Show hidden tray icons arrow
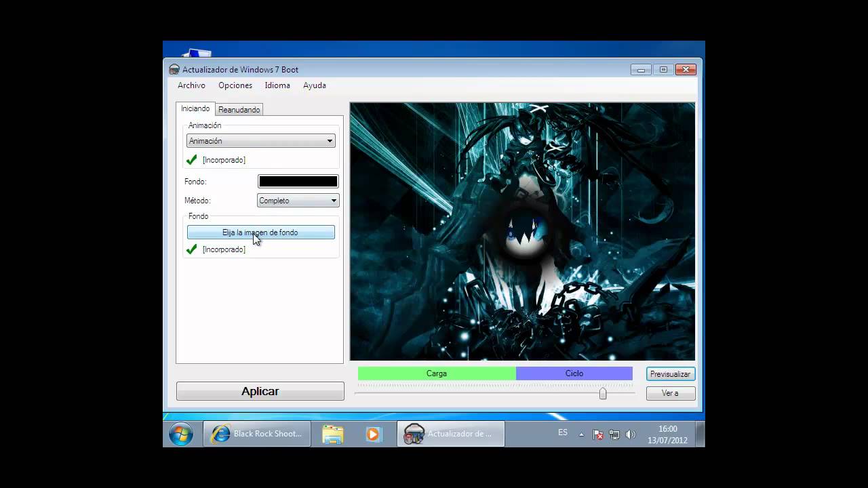Image resolution: width=868 pixels, height=488 pixels. click(x=581, y=434)
